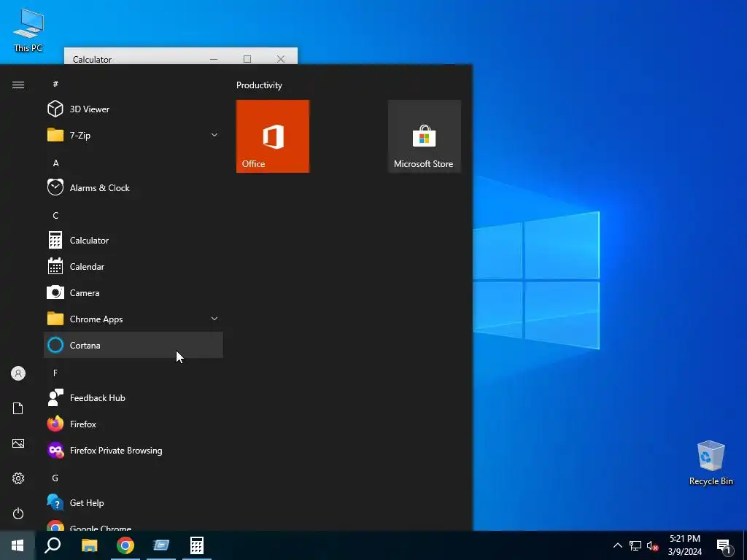Image resolution: width=747 pixels, height=560 pixels.
Task: Expand the Start menu hamburger button
Action: 18,85
